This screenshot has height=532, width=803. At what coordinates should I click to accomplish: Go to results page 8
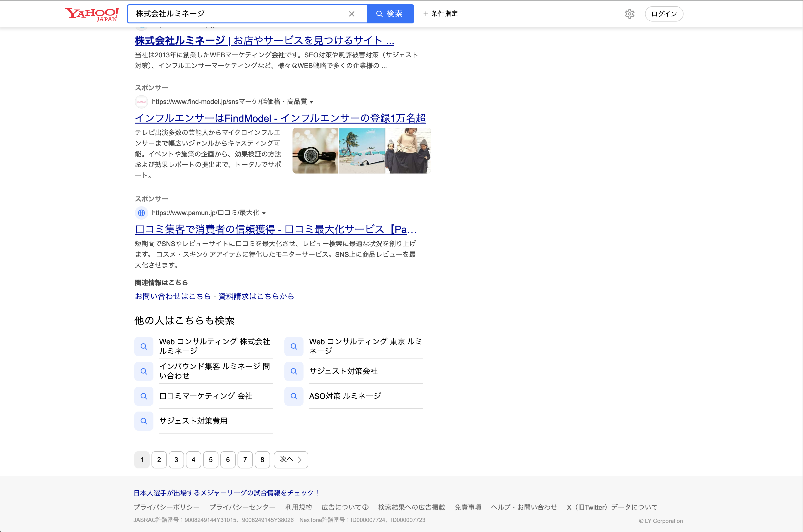pos(262,460)
